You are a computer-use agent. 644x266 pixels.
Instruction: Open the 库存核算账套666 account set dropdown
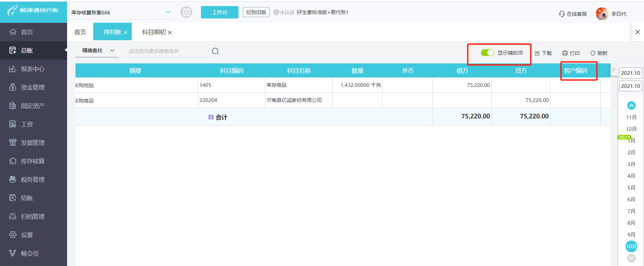pyautogui.click(x=168, y=12)
